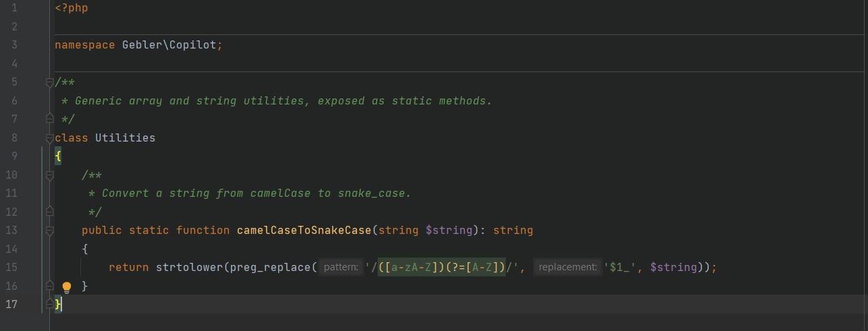This screenshot has width=868, height=331.
Task: Click the ': string' return type
Action: [507, 230]
